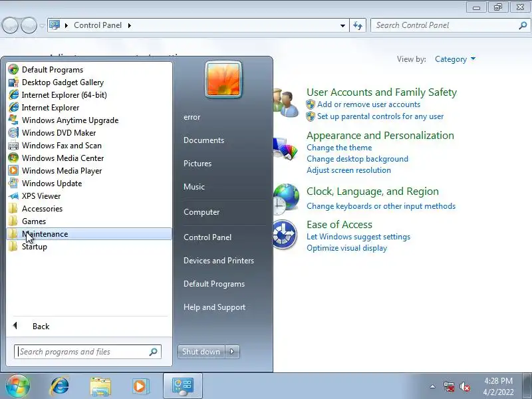Open Music from Start menu
Viewport: 532px width, 399px height.
194,187
